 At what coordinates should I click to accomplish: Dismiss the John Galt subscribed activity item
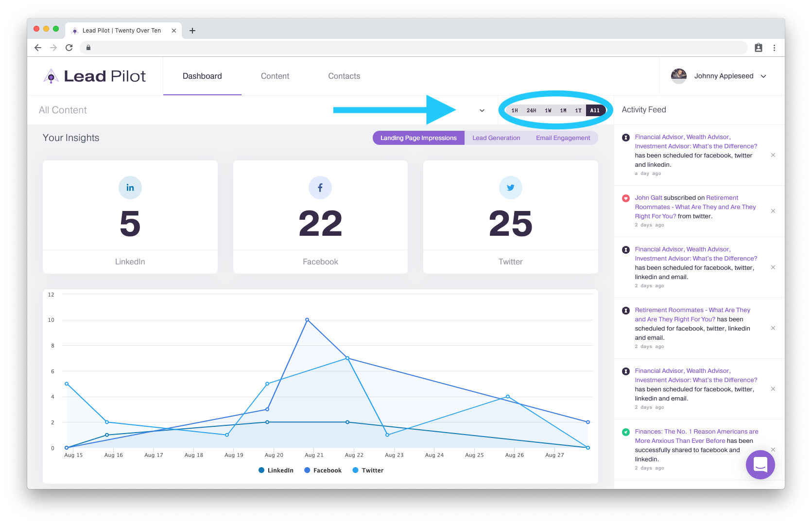[773, 211]
